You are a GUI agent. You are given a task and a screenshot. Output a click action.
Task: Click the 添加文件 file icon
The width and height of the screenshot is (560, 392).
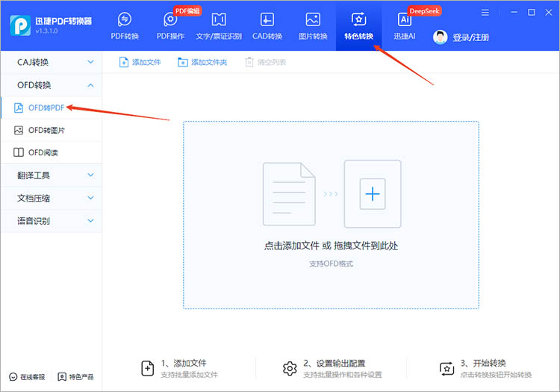point(123,62)
